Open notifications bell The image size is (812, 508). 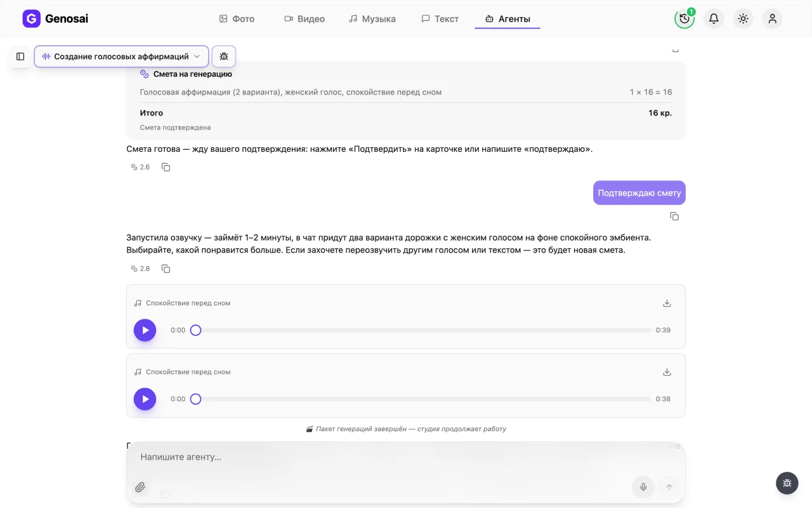(714, 19)
